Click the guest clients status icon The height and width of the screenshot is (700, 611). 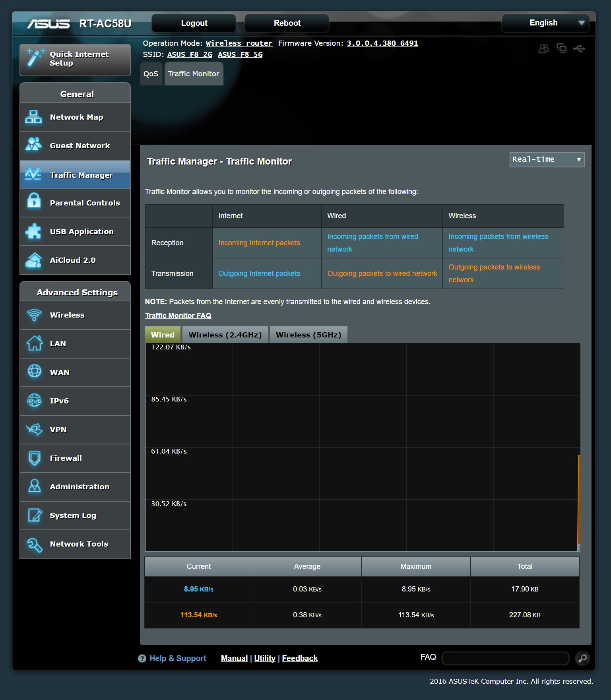click(543, 49)
